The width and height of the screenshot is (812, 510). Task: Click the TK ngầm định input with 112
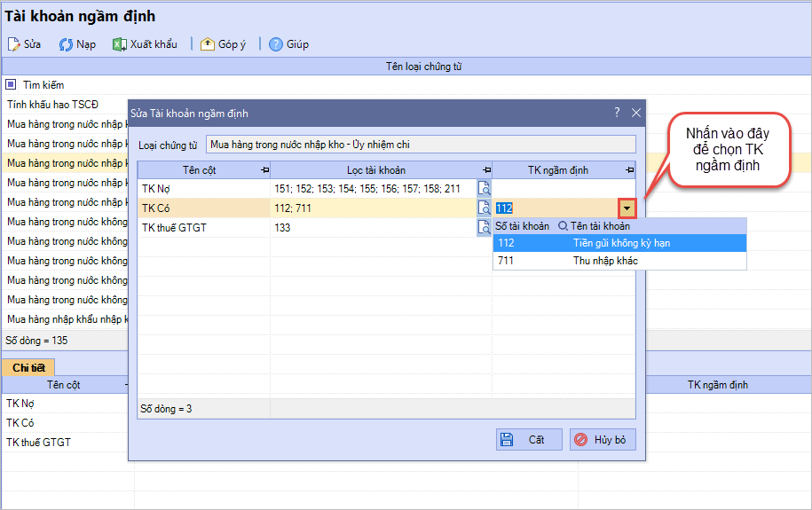coord(555,208)
